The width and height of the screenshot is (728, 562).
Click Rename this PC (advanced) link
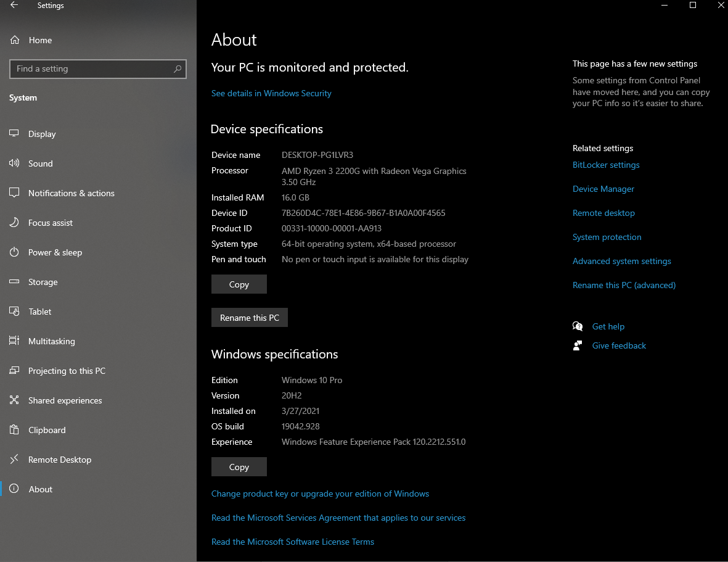point(624,285)
